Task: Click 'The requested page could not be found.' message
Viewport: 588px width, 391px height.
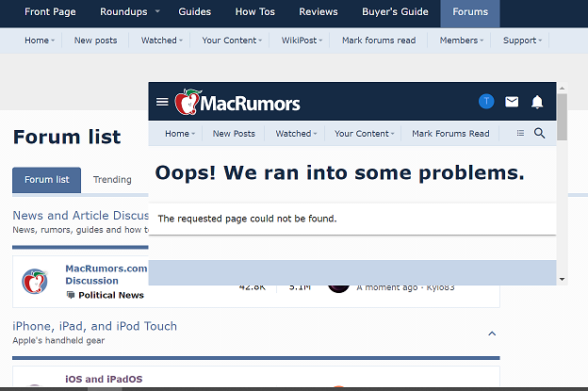Action: tap(247, 219)
